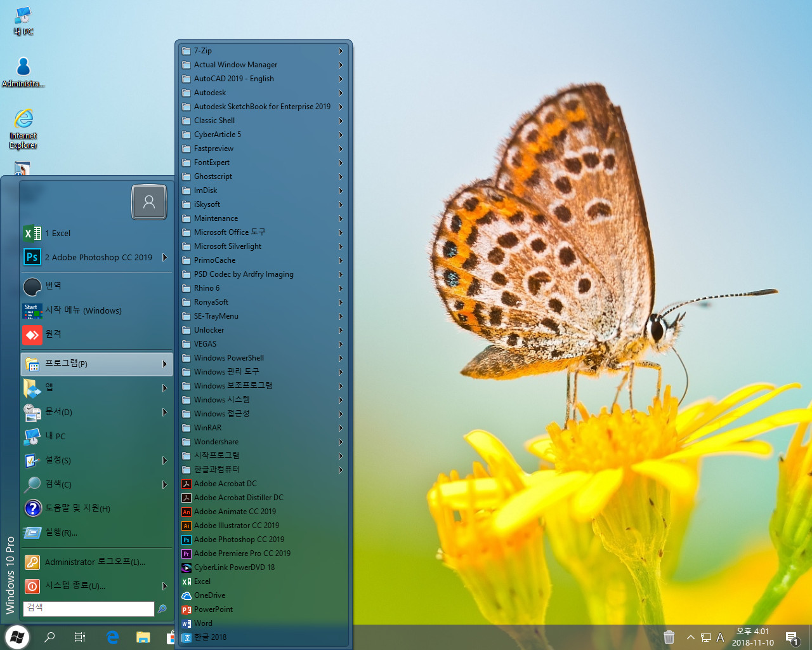
Task: Expand 7-Zip folder submenu arrow
Action: tap(341, 51)
